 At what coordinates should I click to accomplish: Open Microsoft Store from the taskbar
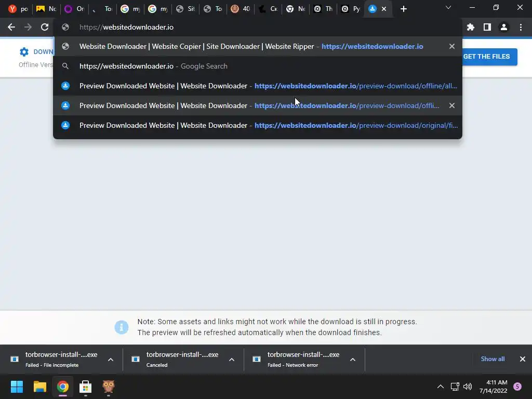[x=86, y=387]
